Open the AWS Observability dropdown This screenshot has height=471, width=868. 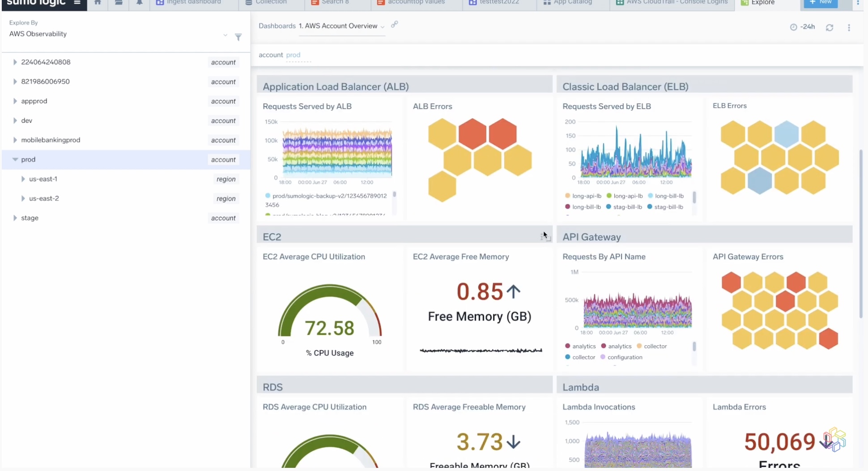click(225, 35)
